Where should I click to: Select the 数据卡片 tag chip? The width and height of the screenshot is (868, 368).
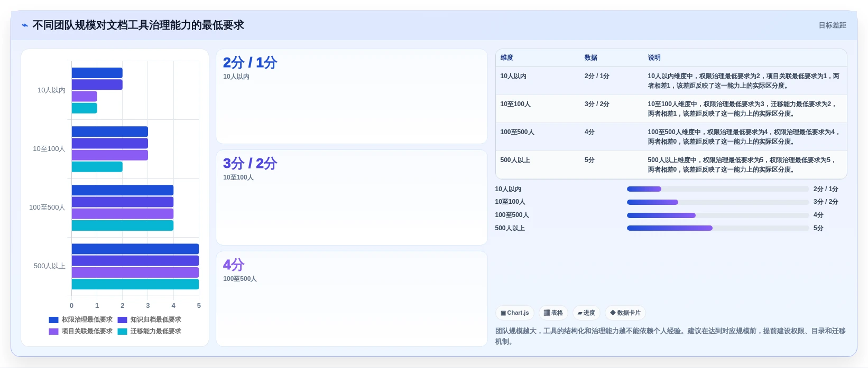pyautogui.click(x=625, y=313)
